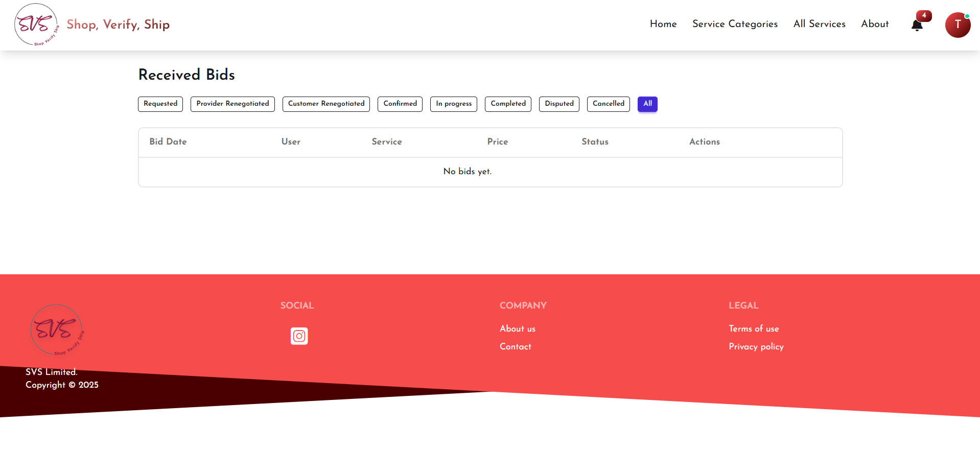Filter bids by Requested status
Screen dimensions: 980x473
(160, 104)
